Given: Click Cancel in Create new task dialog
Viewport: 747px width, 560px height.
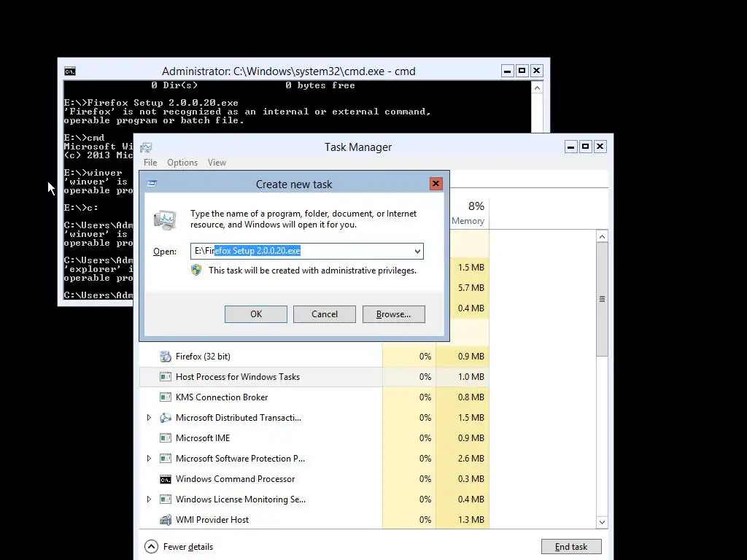Looking at the screenshot, I should click(x=325, y=314).
